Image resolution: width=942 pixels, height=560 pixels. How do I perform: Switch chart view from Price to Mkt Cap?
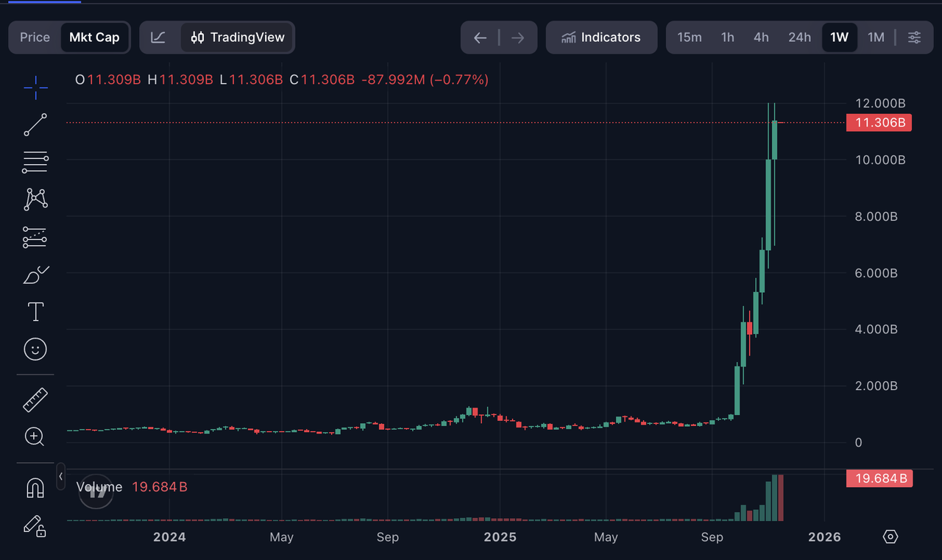click(94, 37)
